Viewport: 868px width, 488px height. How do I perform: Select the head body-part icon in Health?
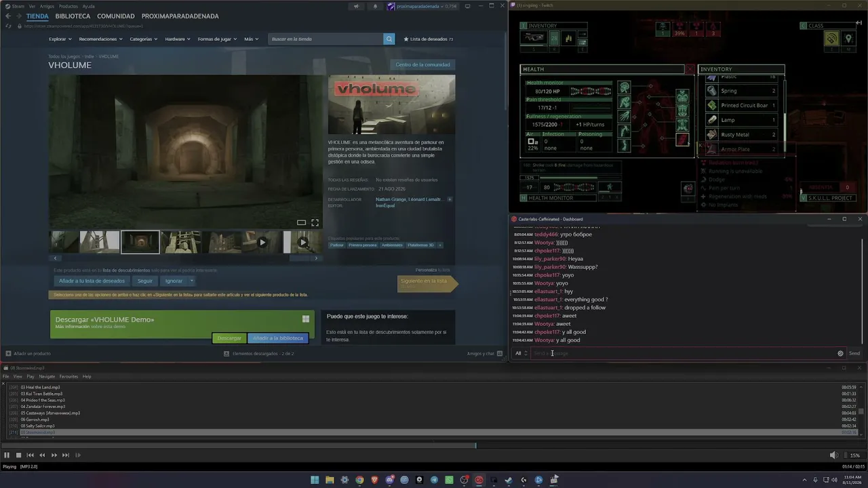tap(624, 87)
